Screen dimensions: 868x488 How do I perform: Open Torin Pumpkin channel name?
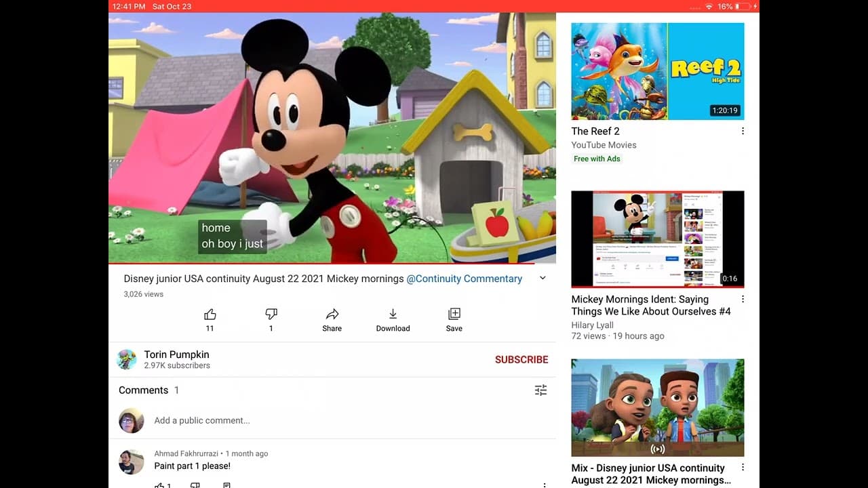pyautogui.click(x=176, y=354)
